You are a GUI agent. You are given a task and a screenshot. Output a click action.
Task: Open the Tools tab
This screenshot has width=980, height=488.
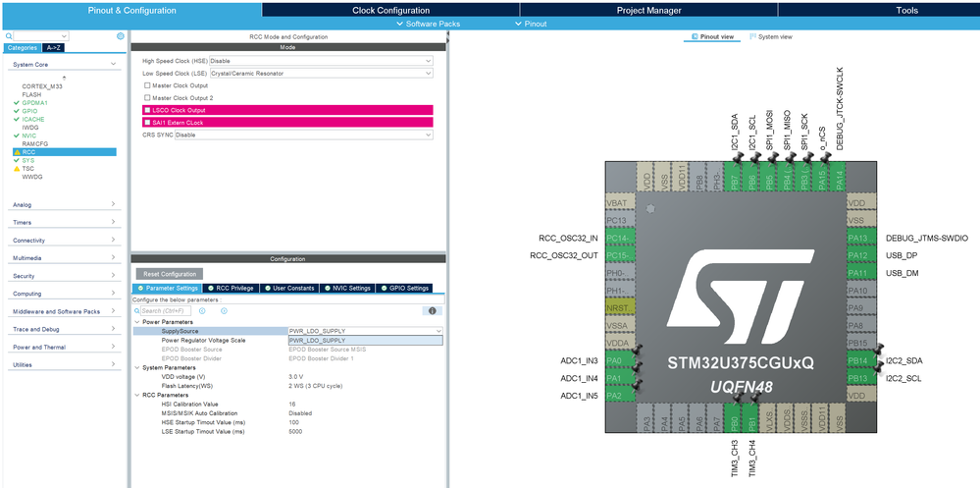[x=906, y=10]
